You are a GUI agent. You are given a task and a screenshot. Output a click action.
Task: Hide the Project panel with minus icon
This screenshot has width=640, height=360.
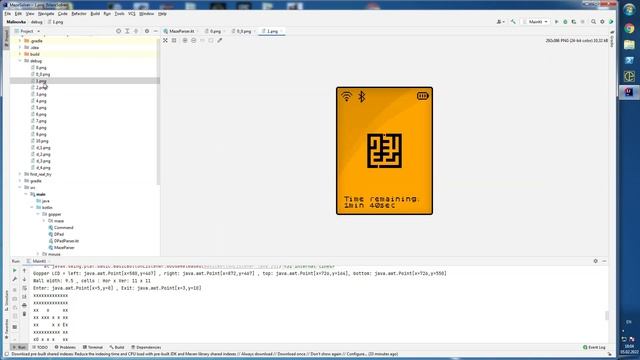coord(156,31)
